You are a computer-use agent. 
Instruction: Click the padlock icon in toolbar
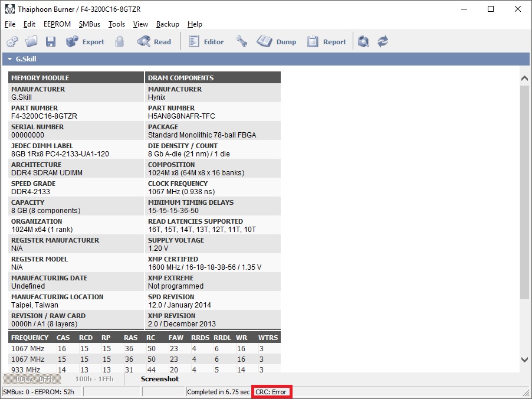(120, 42)
